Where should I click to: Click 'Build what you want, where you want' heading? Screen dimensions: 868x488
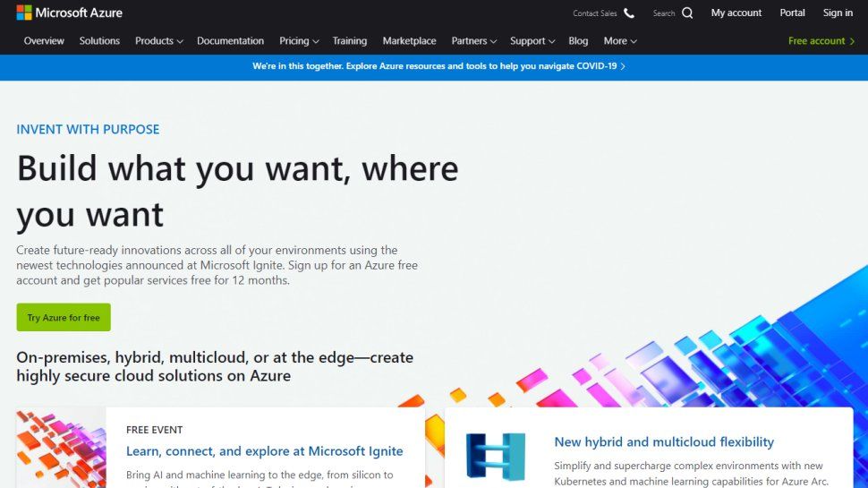(x=237, y=191)
